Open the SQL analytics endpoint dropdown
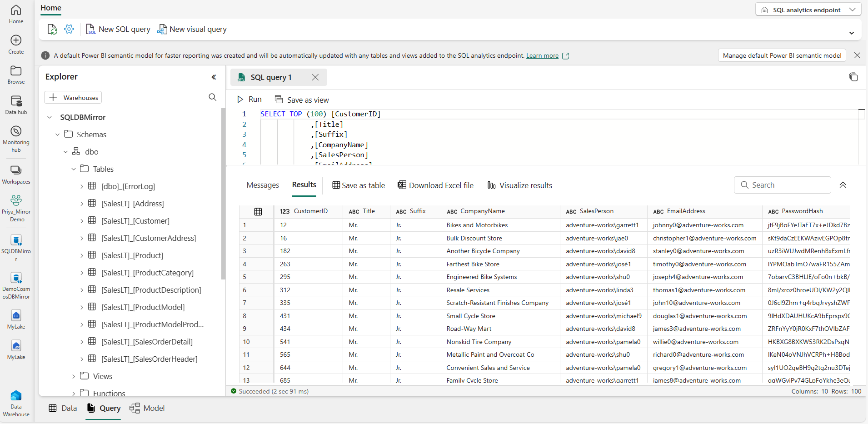868x424 pixels. coord(808,10)
